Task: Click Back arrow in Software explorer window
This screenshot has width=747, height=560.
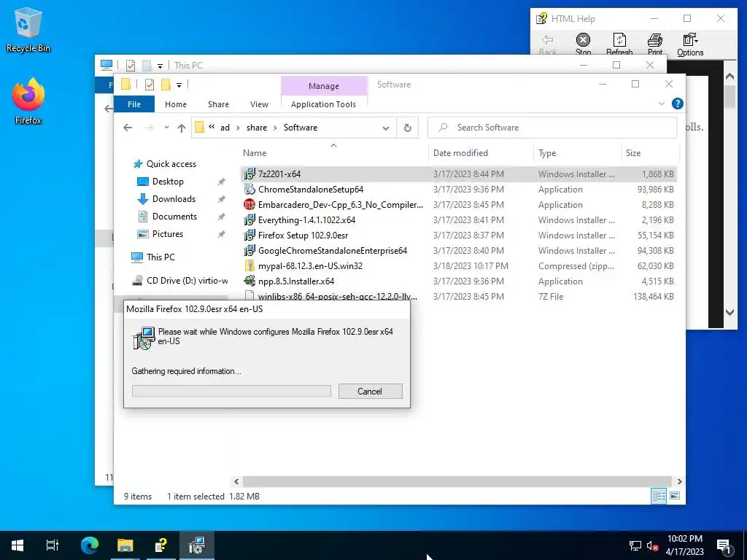Action: [x=127, y=128]
